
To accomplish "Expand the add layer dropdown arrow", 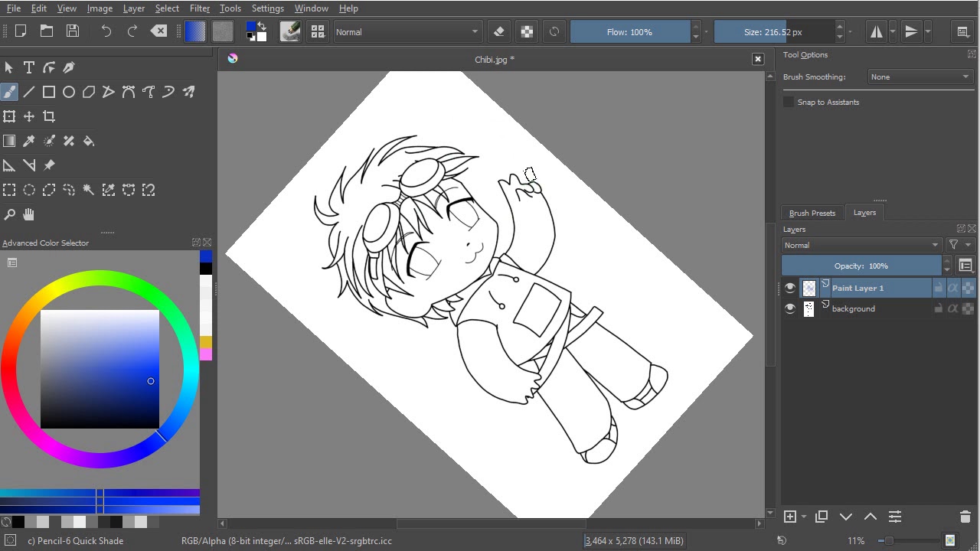I will (803, 517).
